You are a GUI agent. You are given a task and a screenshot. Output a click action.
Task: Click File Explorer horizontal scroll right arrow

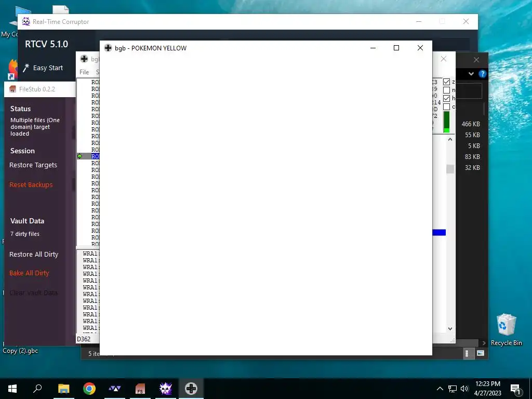(x=484, y=343)
